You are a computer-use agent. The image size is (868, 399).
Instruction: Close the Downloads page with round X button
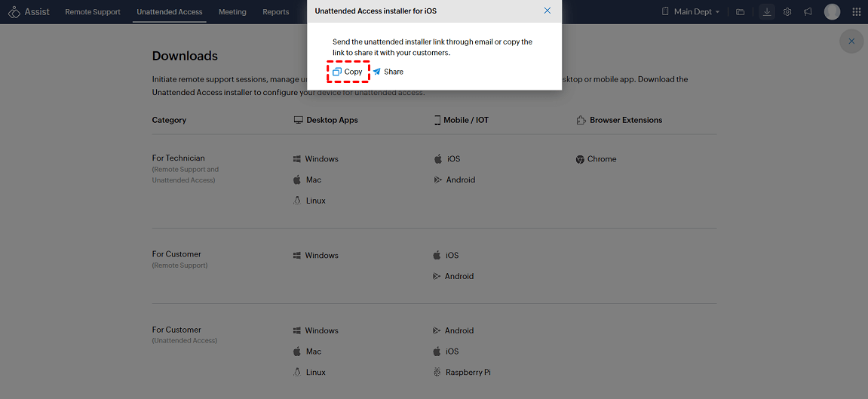(851, 41)
